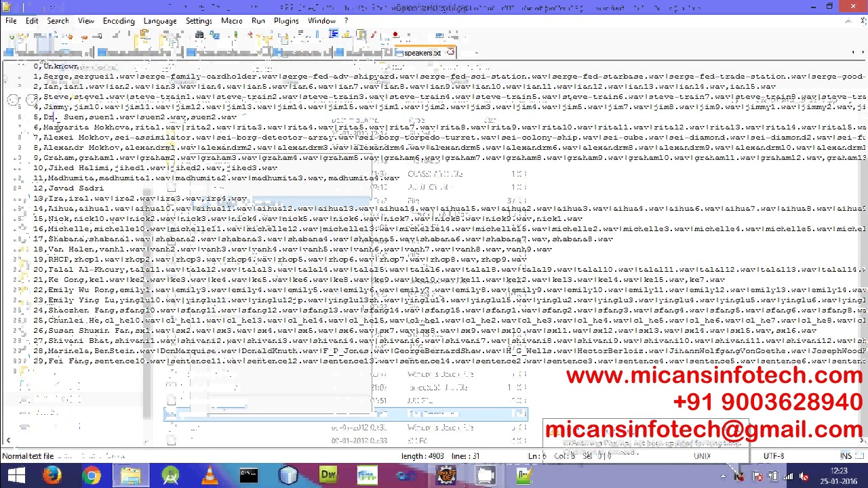Click the INS insert mode indicator

[847, 456]
